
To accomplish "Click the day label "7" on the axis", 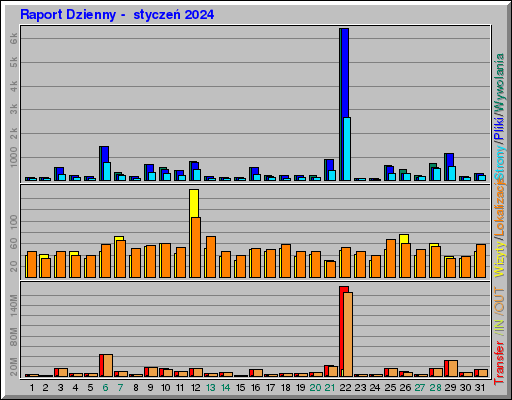I will click(x=120, y=388).
